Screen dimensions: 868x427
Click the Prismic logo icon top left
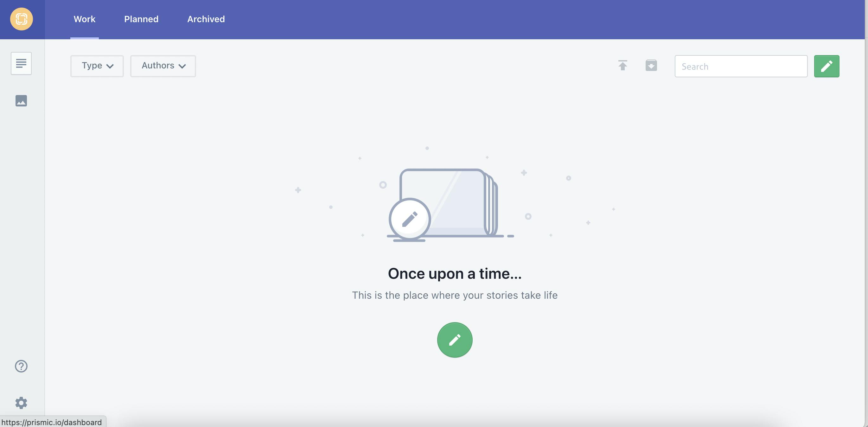click(x=21, y=19)
